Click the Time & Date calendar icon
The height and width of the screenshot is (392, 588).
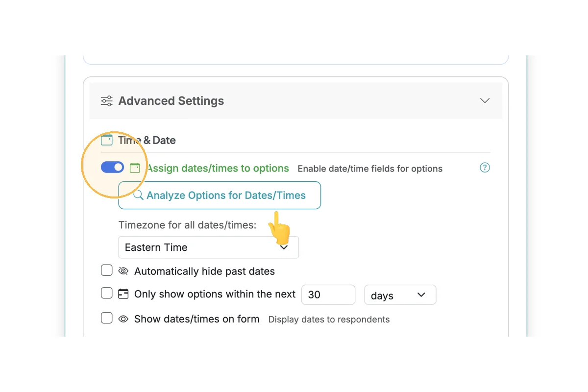(x=106, y=140)
